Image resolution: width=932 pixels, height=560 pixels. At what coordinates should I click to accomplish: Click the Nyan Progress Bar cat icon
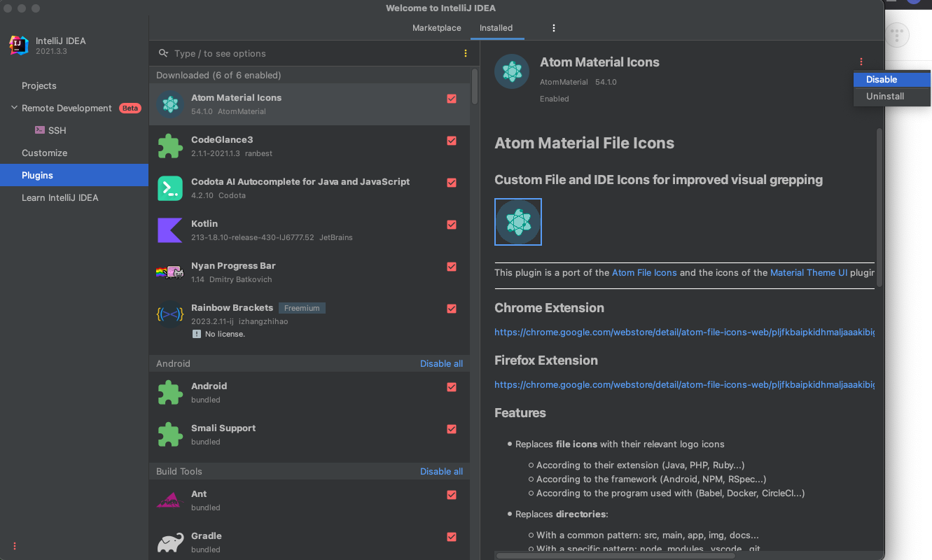pos(169,272)
